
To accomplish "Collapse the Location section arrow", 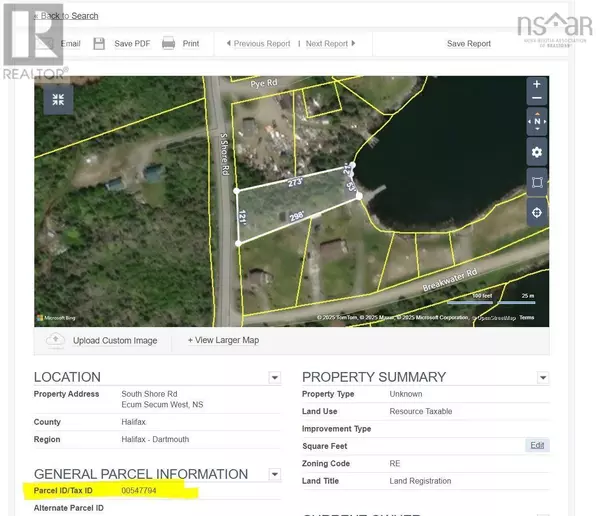I will coord(274,378).
